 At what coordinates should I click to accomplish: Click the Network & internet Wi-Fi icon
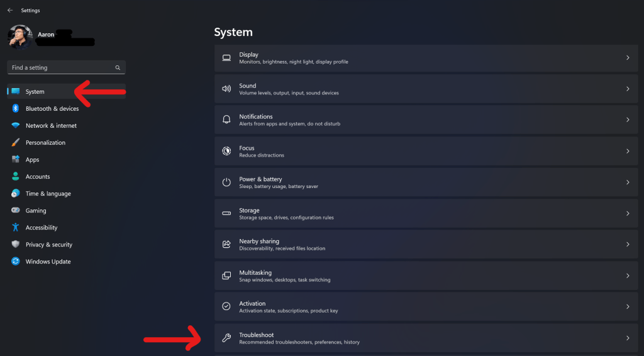tap(16, 126)
